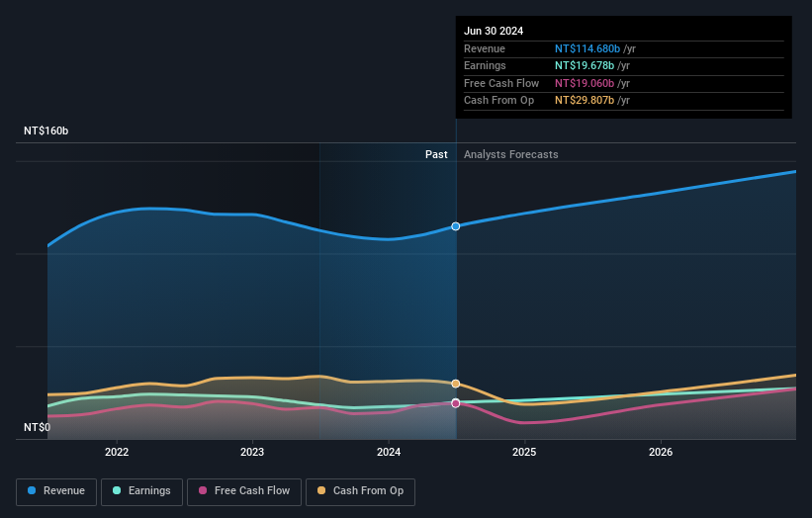Select the 2022 x-axis label
Viewport: 812px width, 518px height.
coord(117,452)
